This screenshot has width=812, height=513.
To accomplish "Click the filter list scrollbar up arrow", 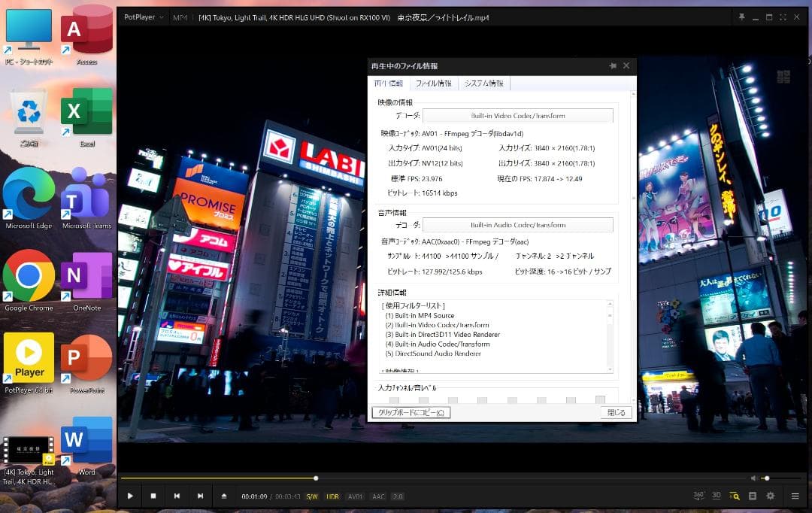I will pyautogui.click(x=610, y=304).
